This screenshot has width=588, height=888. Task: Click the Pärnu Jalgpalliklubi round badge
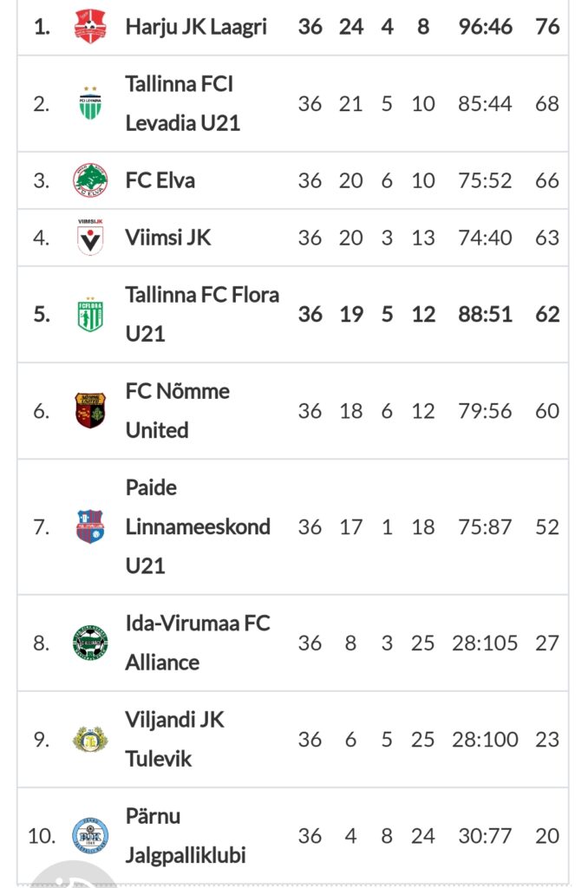(x=90, y=835)
